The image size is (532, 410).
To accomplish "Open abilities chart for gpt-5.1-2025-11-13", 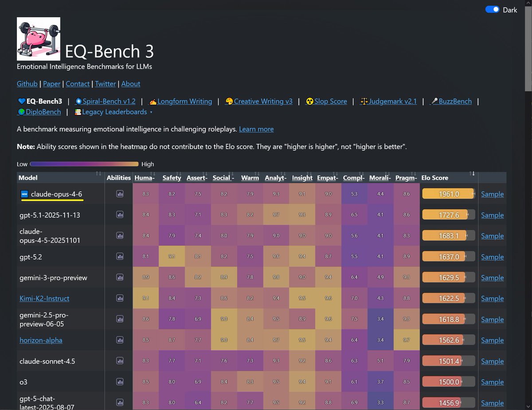I will (119, 215).
